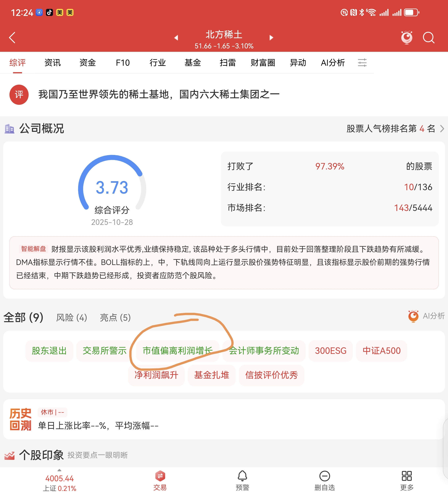448x503 pixels.
Task: Select the 全部 (9) filter
Action: 24,318
